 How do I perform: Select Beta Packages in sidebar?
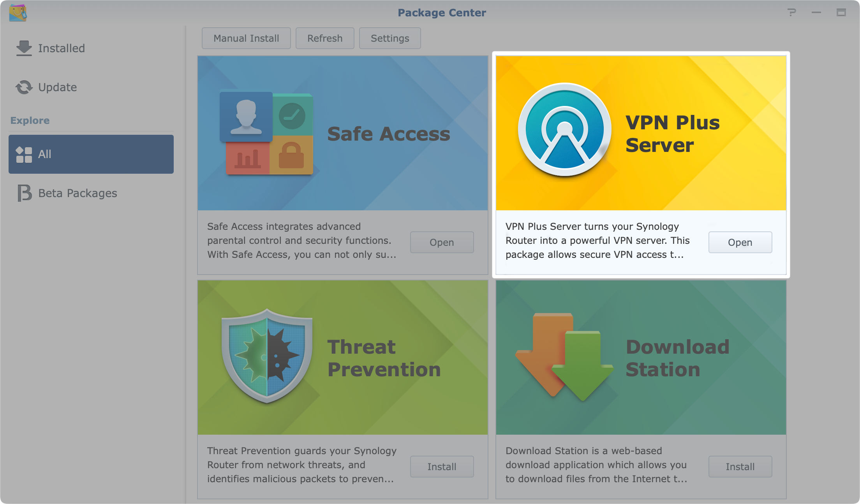77,193
